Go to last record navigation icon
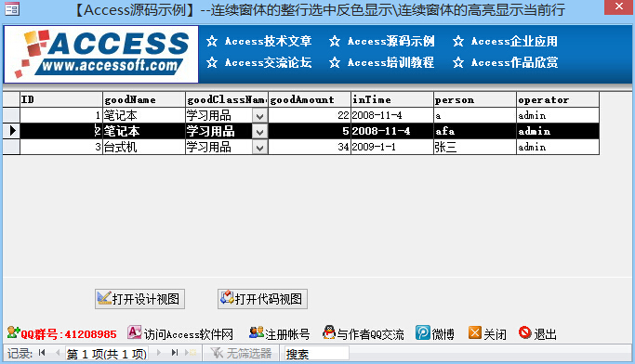The width and height of the screenshot is (635, 364). [x=175, y=353]
